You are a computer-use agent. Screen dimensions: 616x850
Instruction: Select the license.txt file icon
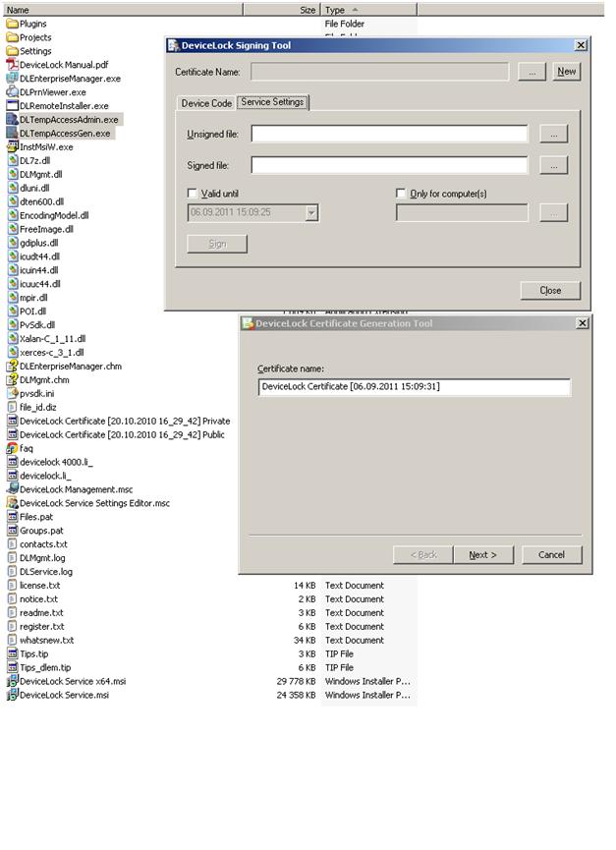coord(12,586)
